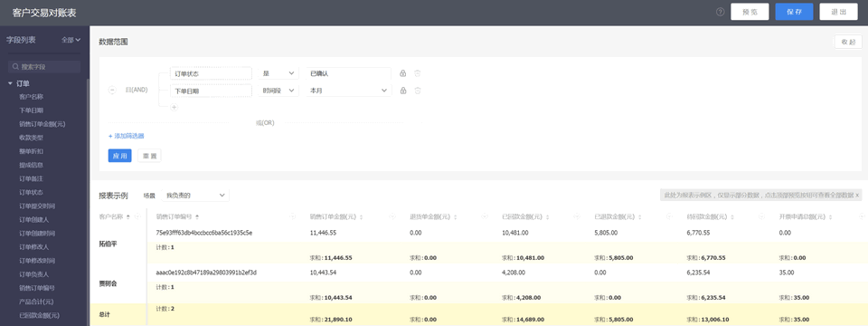Screen dimensions: 868x326
Task: Sort the 退货单金额(元) column
Action: point(456,216)
